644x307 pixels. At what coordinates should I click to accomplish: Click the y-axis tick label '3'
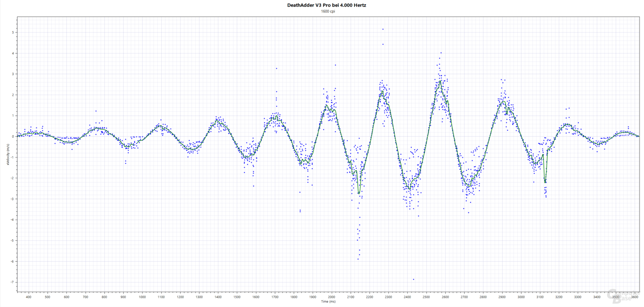click(13, 74)
